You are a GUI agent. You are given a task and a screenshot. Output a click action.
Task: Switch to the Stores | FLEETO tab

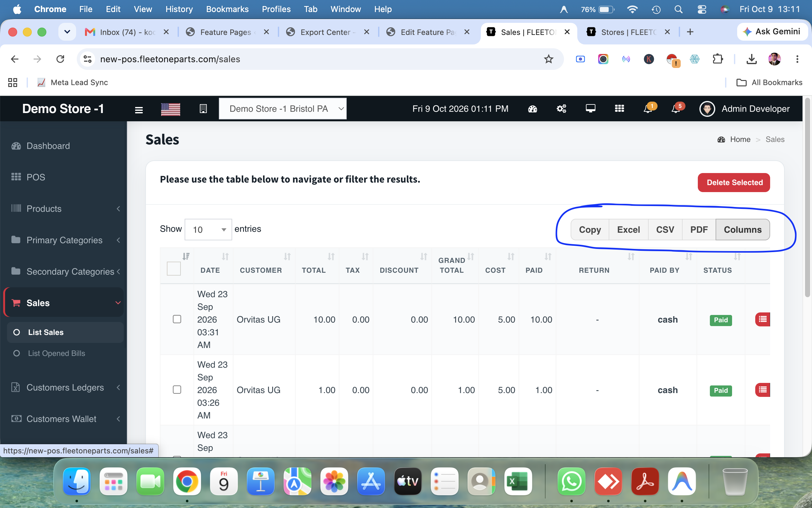[x=628, y=32]
